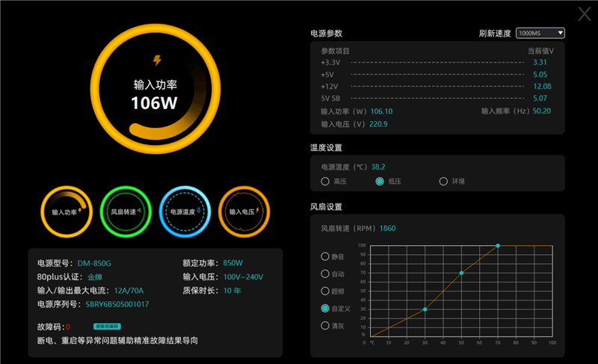Click the power temperature value 38.2
This screenshot has width=598, height=364.
click(378, 167)
